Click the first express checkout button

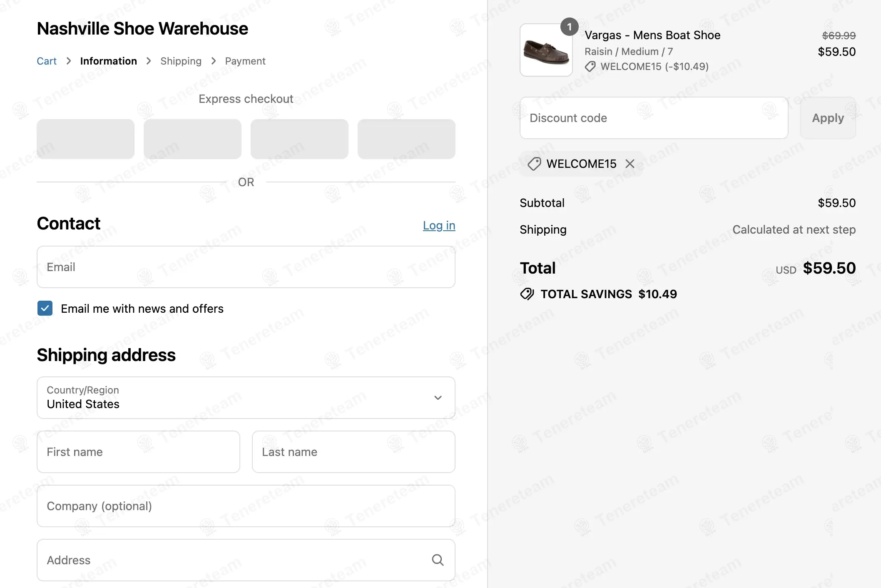coord(85,139)
